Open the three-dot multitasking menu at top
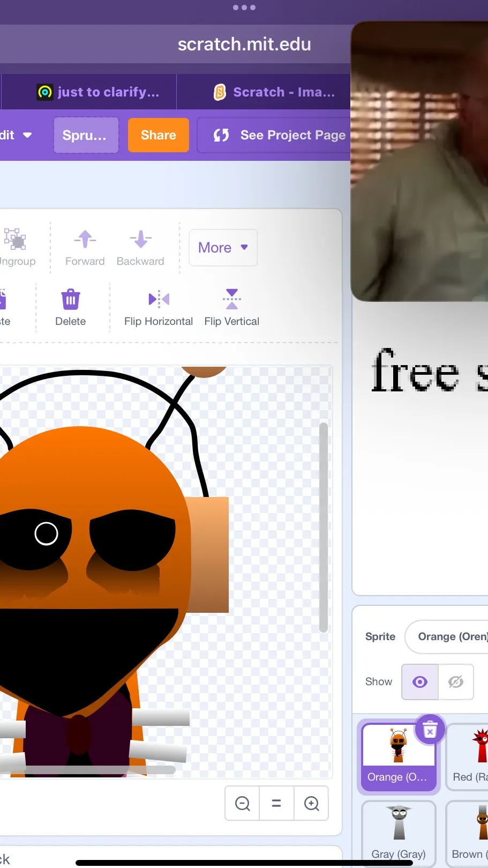 (x=244, y=8)
